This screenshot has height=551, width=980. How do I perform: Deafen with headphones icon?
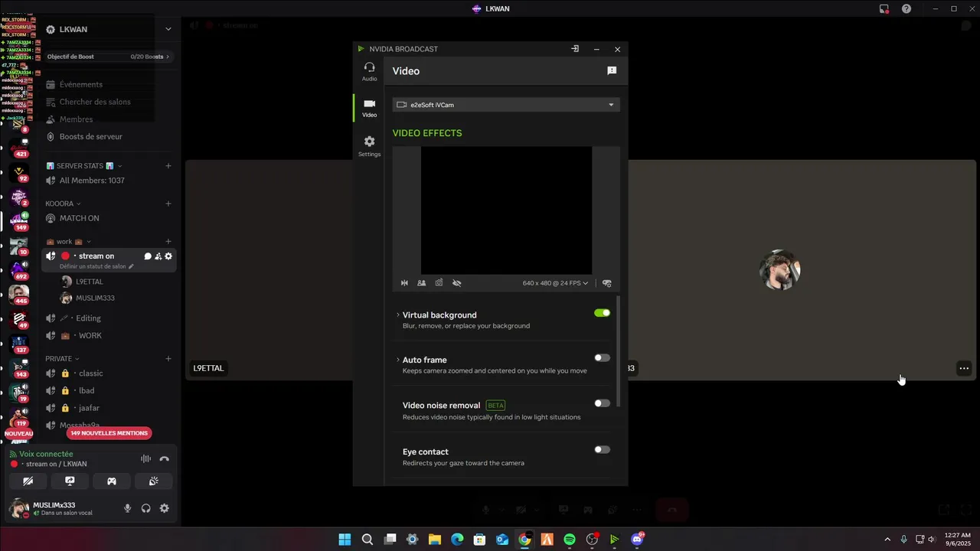coord(146,508)
